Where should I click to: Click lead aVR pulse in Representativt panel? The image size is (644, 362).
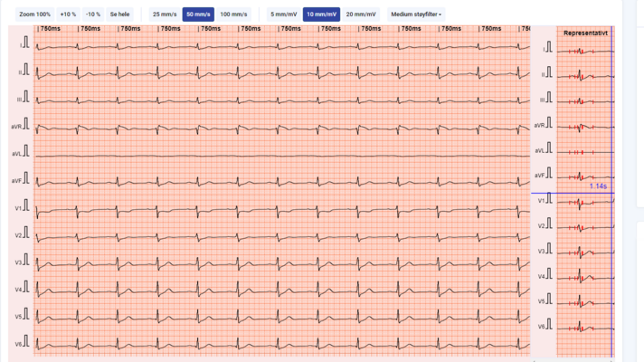point(549,122)
